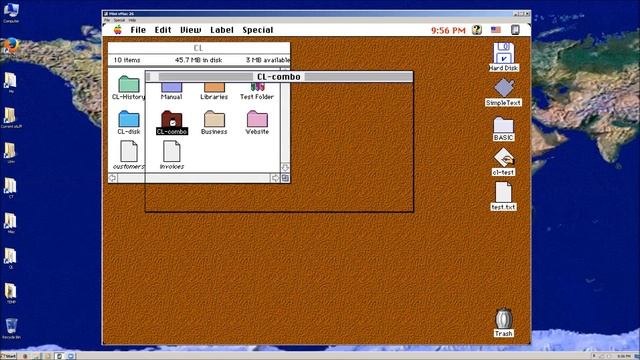Click the CL-combo window title text
Viewport: 640px width, 360px height.
(x=278, y=77)
